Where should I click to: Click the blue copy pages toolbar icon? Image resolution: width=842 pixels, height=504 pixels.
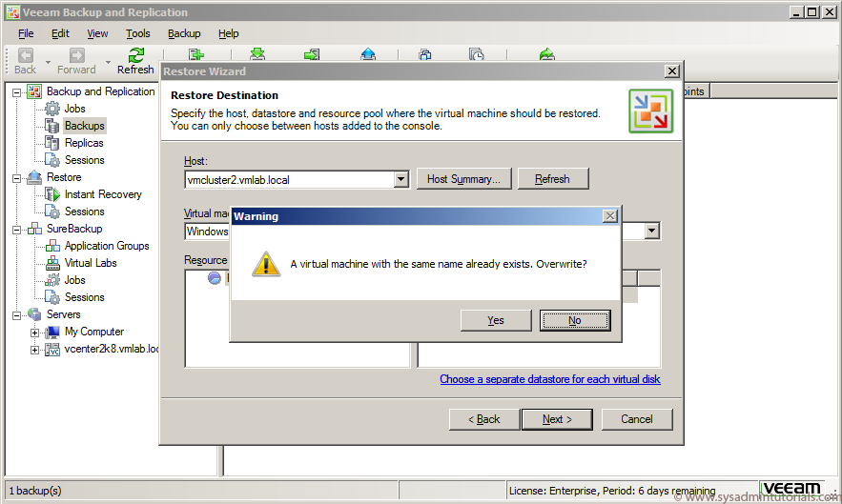425,54
